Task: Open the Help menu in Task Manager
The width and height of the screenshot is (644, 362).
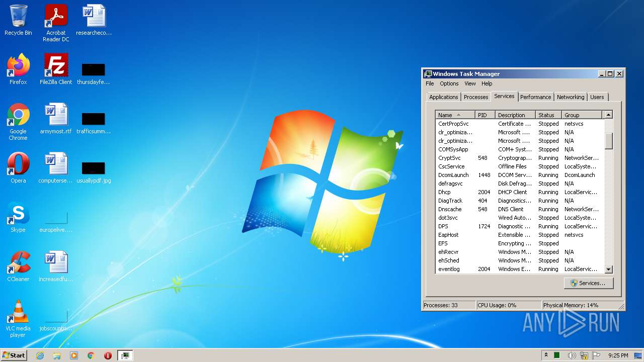Action: point(487,83)
